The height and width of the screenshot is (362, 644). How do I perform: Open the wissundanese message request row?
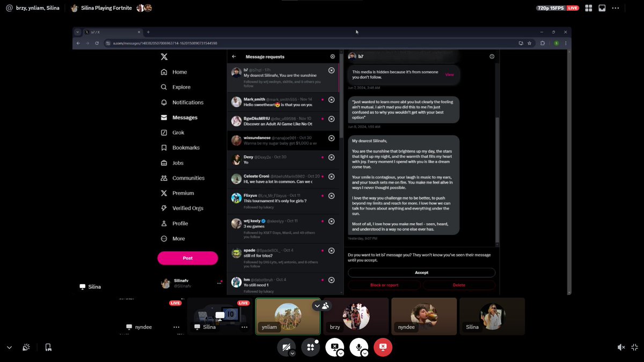point(283,141)
